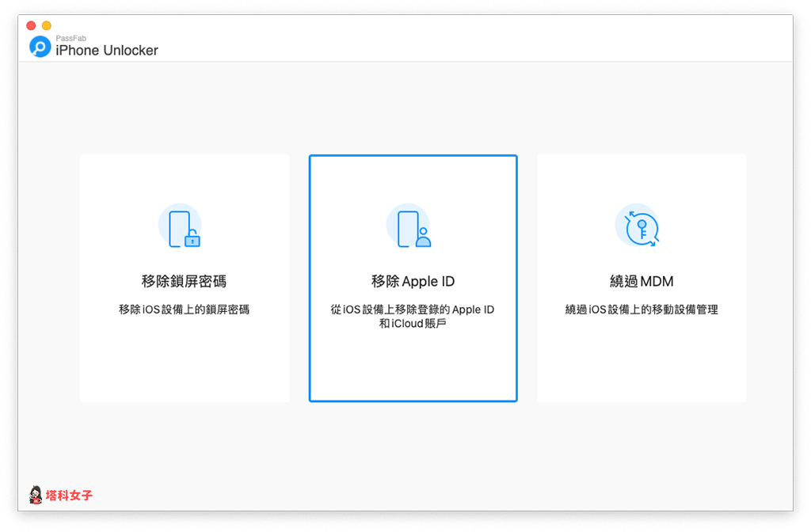Close the window with red button
811x532 pixels.
(31, 25)
